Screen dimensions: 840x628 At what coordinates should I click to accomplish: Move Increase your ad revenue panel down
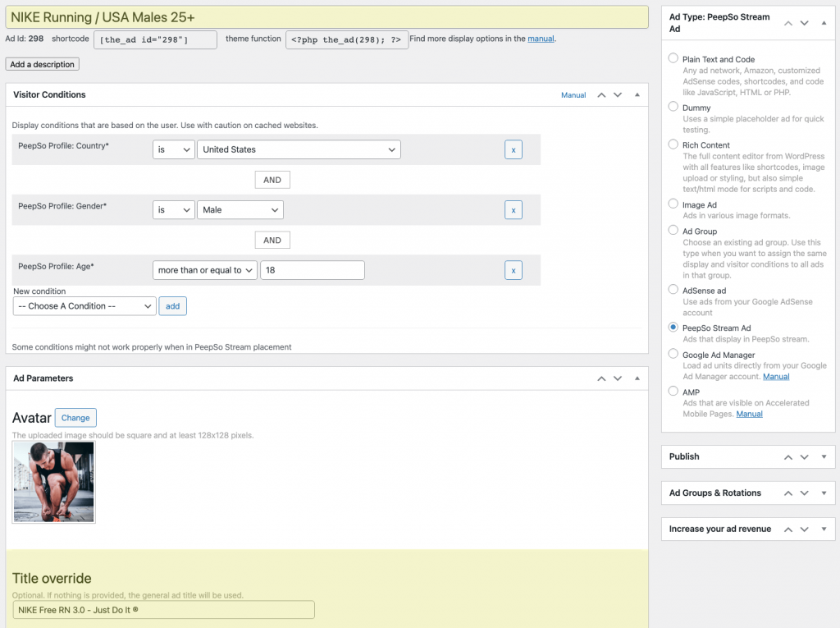[804, 529]
